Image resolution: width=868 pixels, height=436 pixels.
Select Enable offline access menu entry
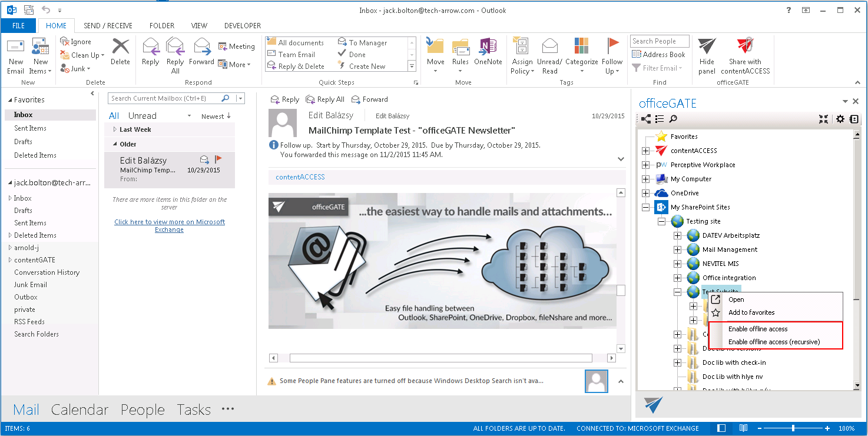click(758, 329)
